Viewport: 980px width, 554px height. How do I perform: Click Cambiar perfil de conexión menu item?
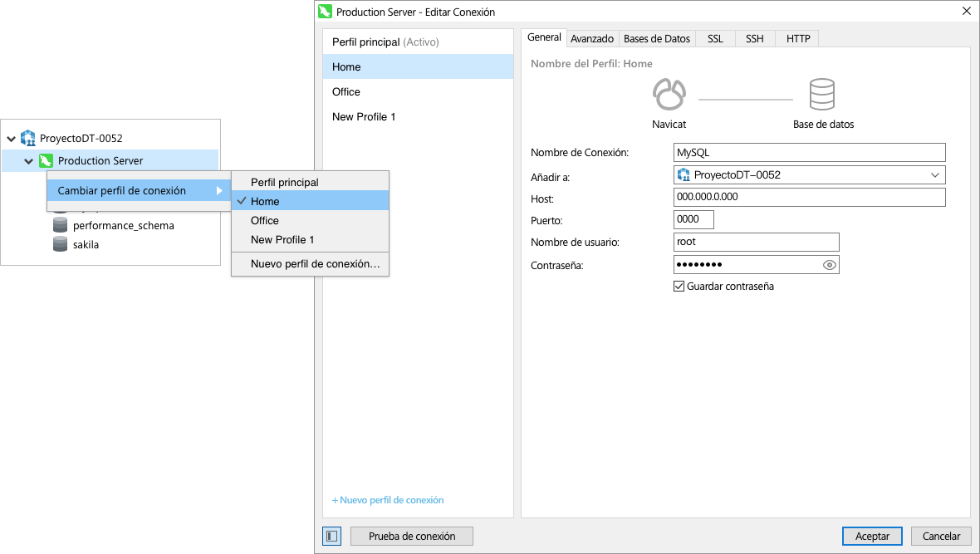(x=139, y=191)
